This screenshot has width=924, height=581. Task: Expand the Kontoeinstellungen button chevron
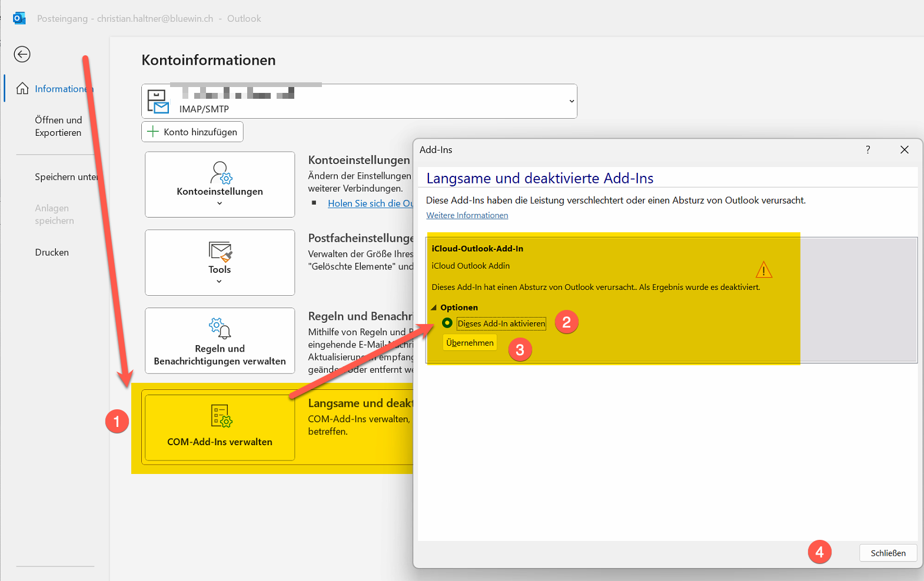coord(220,203)
